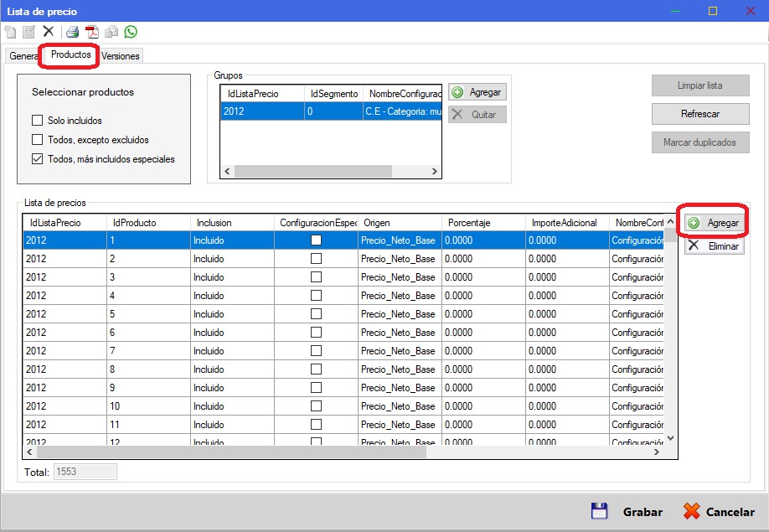This screenshot has height=532, width=769.
Task: Click the Print toolbar icon
Action: click(73, 33)
